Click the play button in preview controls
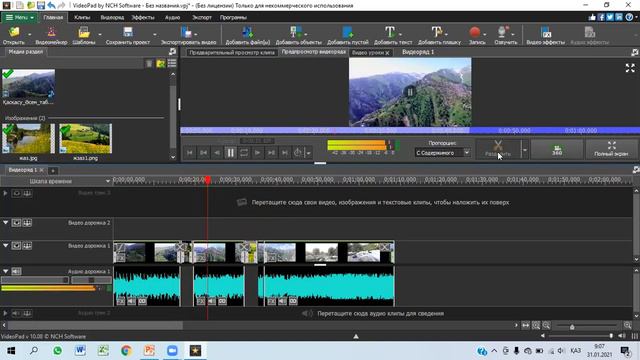This screenshot has width=640, height=360. click(x=258, y=153)
